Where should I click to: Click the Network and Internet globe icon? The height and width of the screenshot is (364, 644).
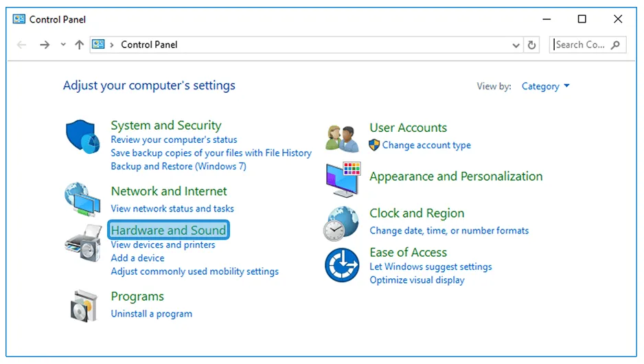pos(82,200)
